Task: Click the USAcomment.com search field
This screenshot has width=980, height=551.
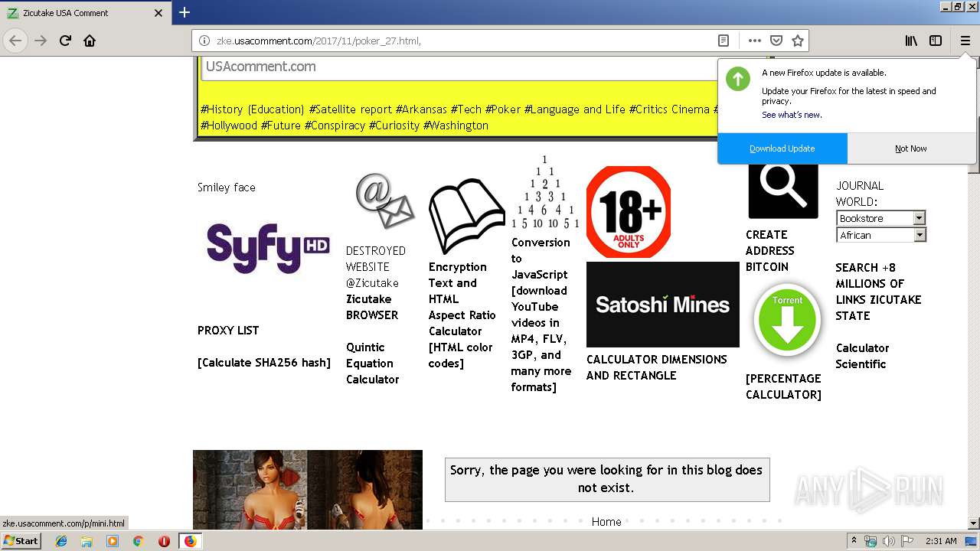Action: 482,67
